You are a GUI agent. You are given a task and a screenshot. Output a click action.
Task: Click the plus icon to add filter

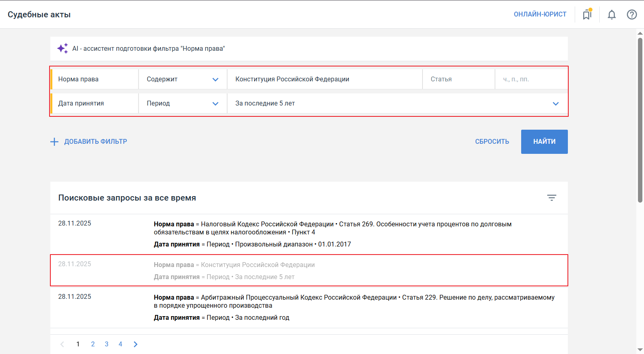pyautogui.click(x=54, y=142)
